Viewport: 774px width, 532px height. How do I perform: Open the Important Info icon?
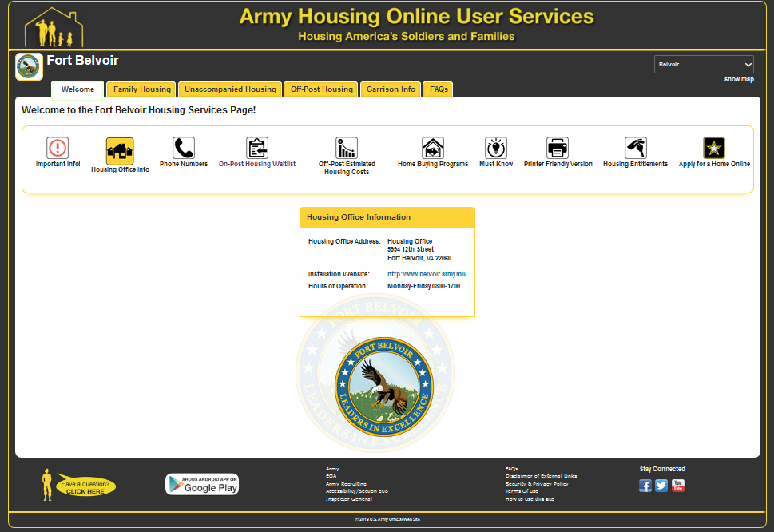pyautogui.click(x=58, y=148)
